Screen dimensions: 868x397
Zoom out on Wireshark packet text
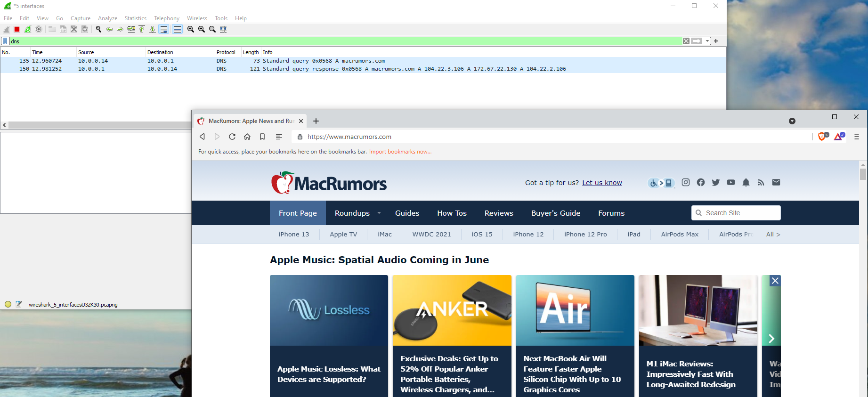[x=202, y=29]
